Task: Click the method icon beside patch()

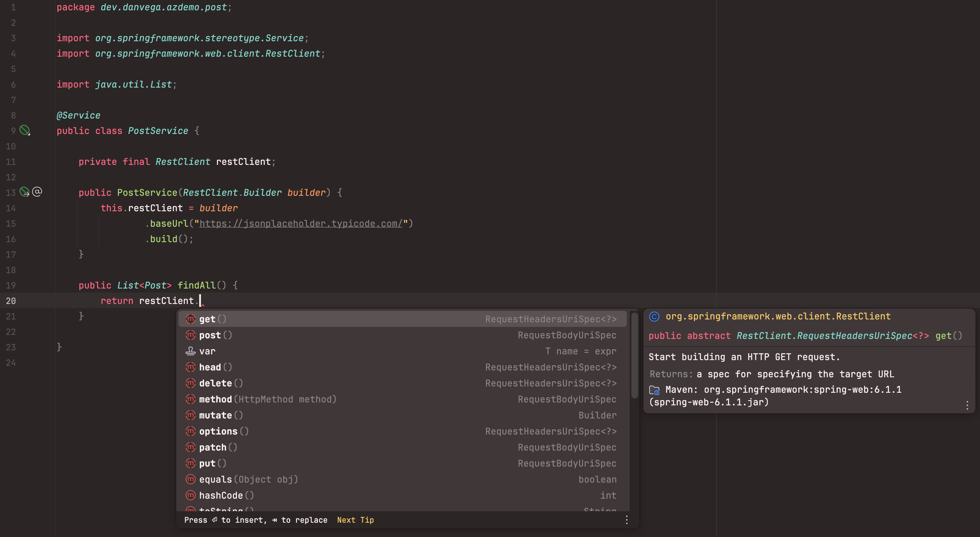Action: pyautogui.click(x=190, y=447)
